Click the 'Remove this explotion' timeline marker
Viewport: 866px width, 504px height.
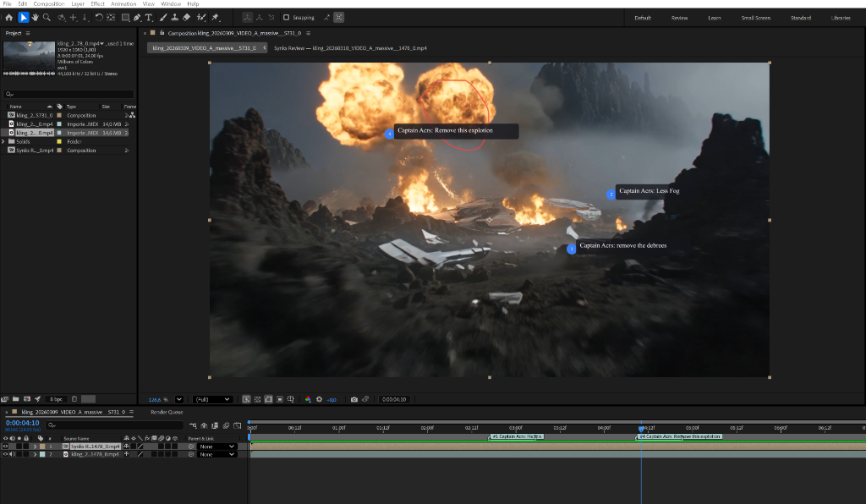tap(680, 436)
